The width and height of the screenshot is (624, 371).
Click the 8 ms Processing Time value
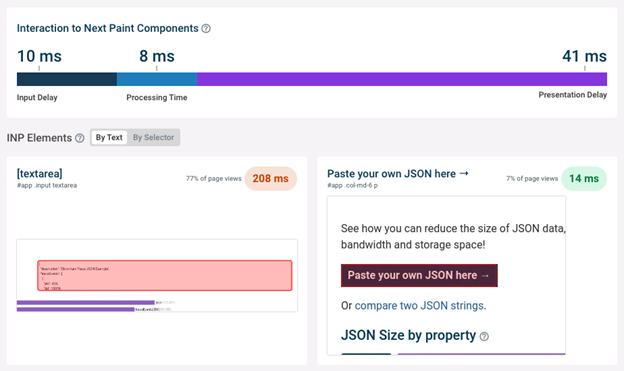(x=157, y=56)
